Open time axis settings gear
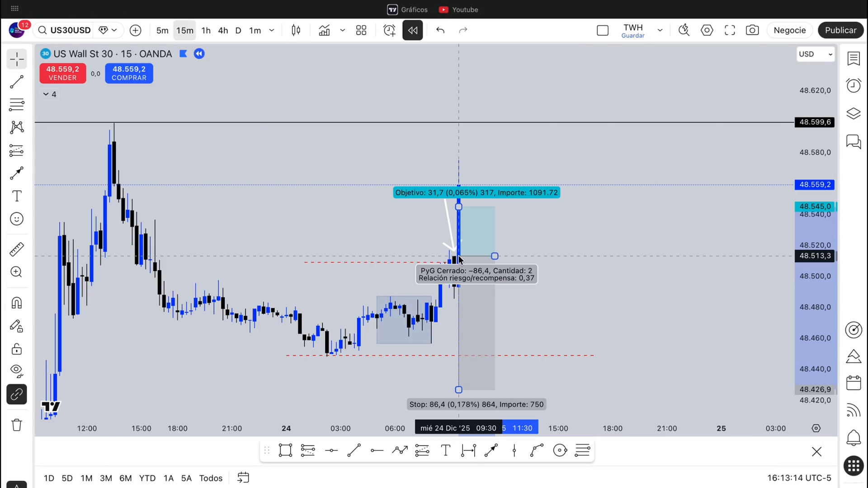The image size is (868, 488). coord(816,428)
